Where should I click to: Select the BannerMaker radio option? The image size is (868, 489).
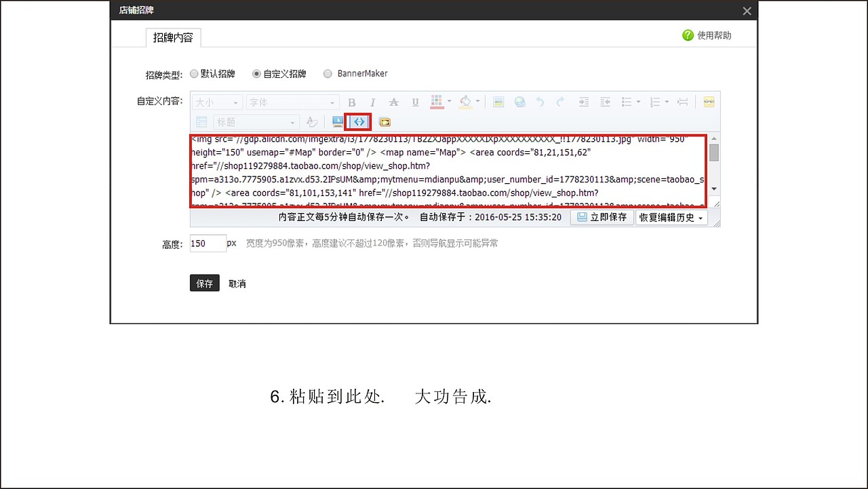(328, 73)
